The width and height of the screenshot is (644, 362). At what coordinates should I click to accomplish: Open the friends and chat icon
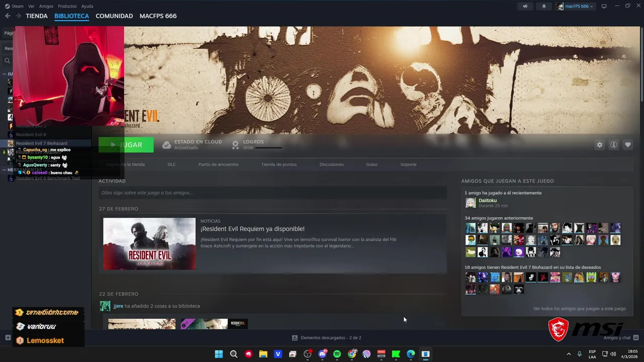(x=636, y=338)
